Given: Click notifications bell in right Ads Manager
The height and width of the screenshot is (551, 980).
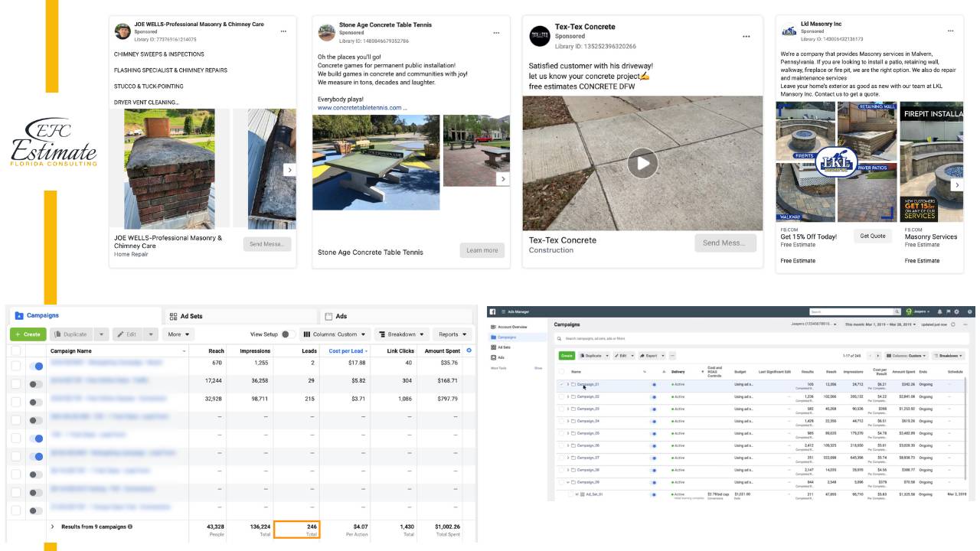Looking at the screenshot, I should coord(940,311).
